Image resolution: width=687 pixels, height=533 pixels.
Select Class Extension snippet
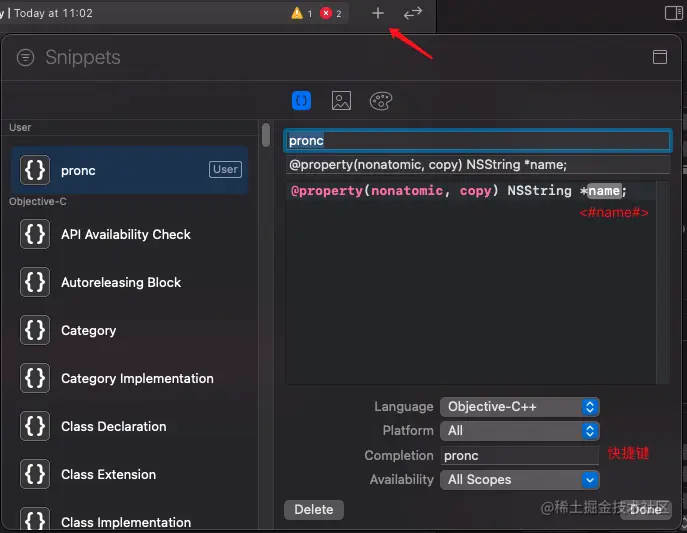pyautogui.click(x=130, y=474)
